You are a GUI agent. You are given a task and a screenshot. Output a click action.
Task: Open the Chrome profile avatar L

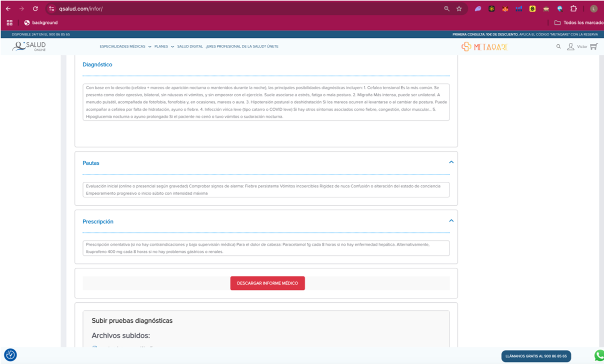click(594, 9)
